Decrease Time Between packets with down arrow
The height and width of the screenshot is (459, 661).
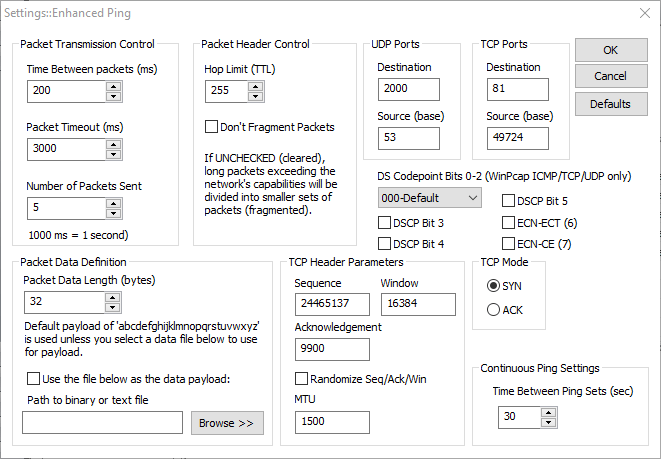pyautogui.click(x=113, y=97)
